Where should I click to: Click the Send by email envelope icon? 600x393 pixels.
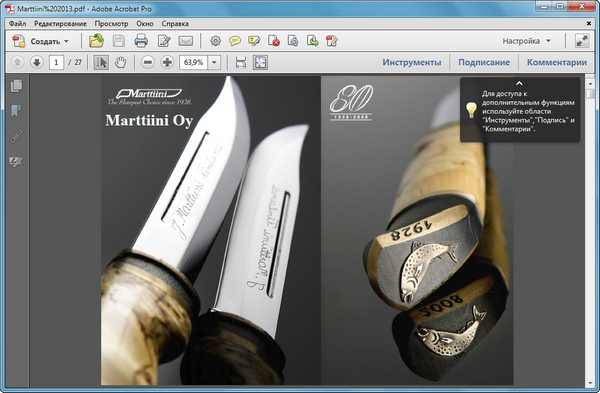click(x=186, y=41)
